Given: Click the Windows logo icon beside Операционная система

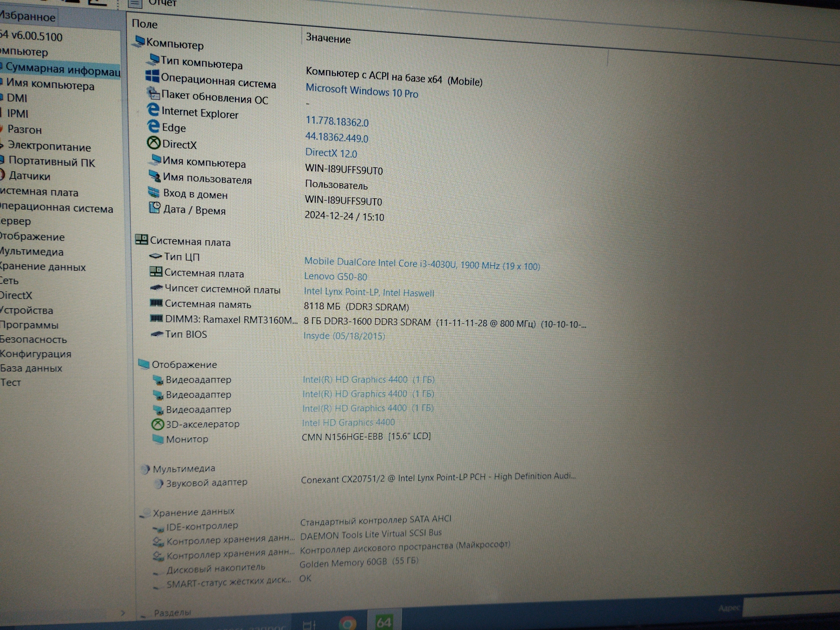Looking at the screenshot, I should (x=152, y=76).
